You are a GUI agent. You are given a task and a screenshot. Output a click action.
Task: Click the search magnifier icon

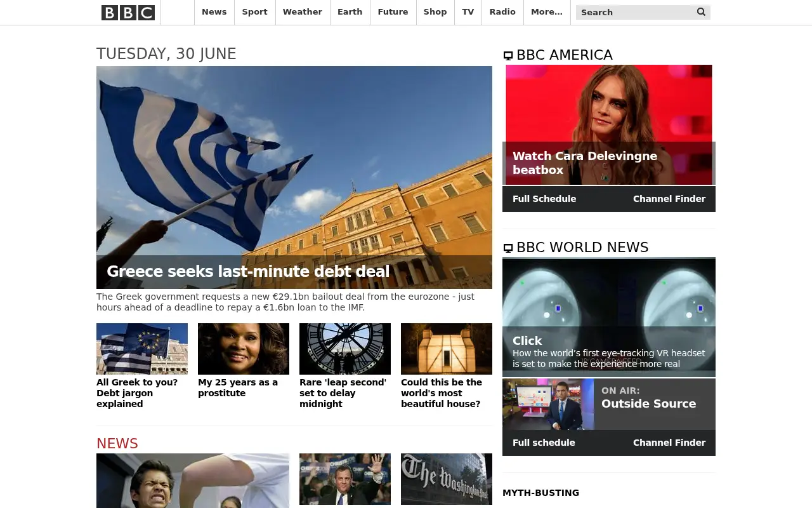701,12
